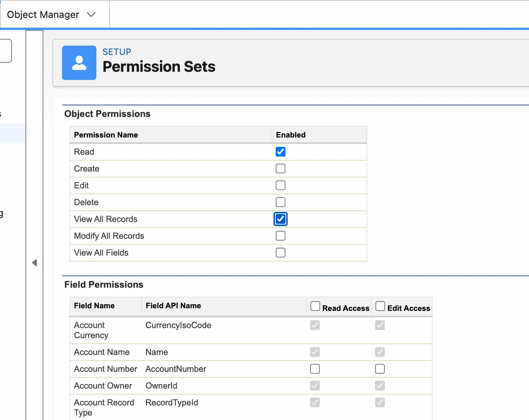Click the Field Permissions section heading
Viewport: 529px width, 420px height.
coord(104,285)
